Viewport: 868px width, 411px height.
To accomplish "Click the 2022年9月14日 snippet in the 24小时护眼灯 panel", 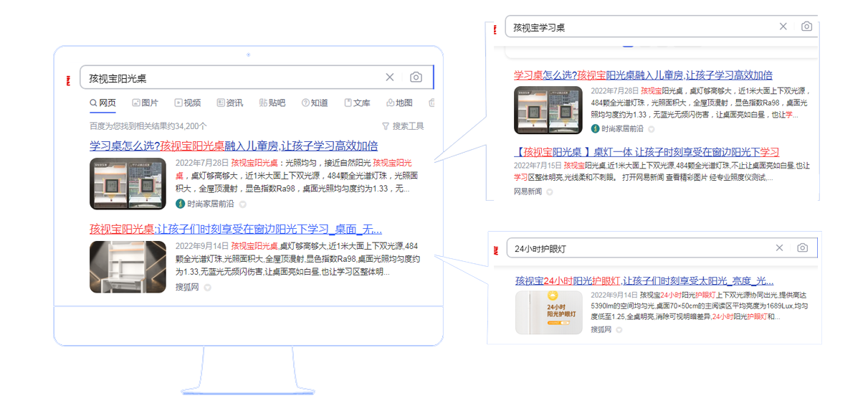I will (x=700, y=306).
